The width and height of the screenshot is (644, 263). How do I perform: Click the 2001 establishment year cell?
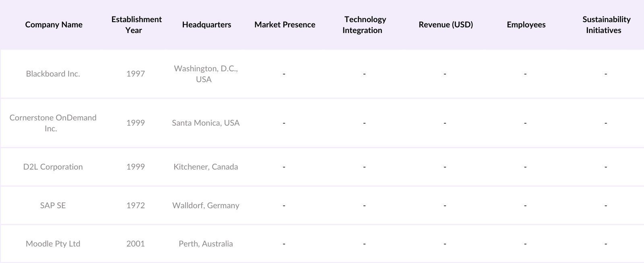[x=136, y=244]
